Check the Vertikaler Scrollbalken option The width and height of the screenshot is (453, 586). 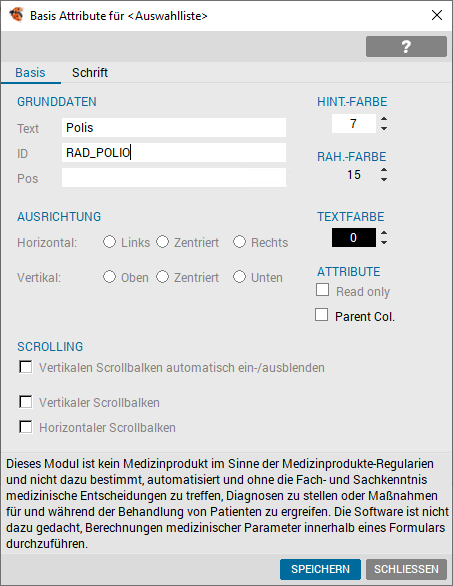[25, 402]
